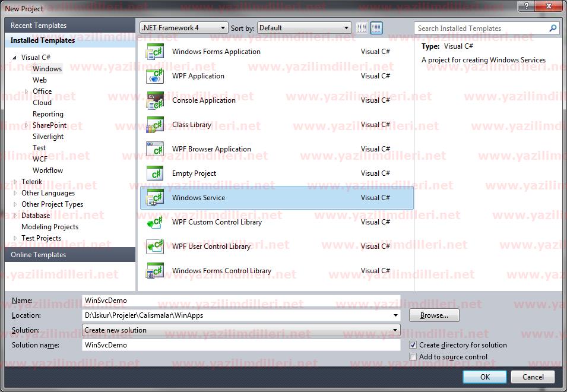This screenshot has width=567, height=392.
Task: Click the search magnifier icon
Action: pos(553,28)
